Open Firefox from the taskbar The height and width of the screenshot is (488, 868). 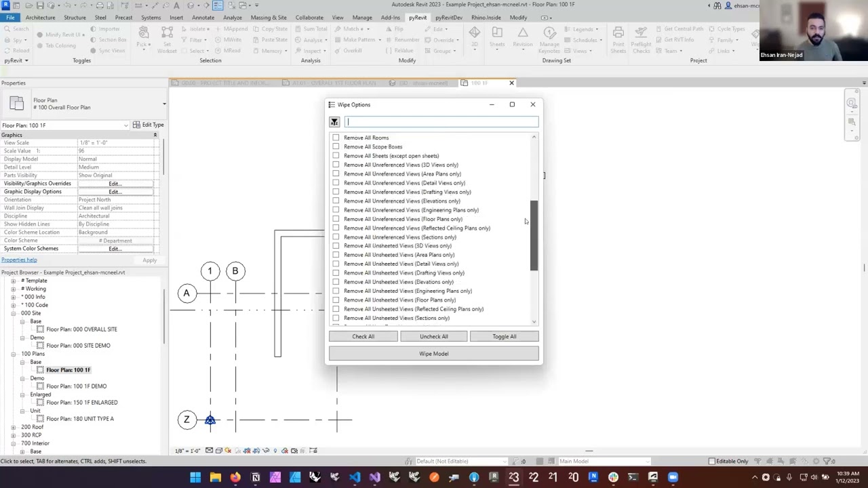click(x=235, y=478)
